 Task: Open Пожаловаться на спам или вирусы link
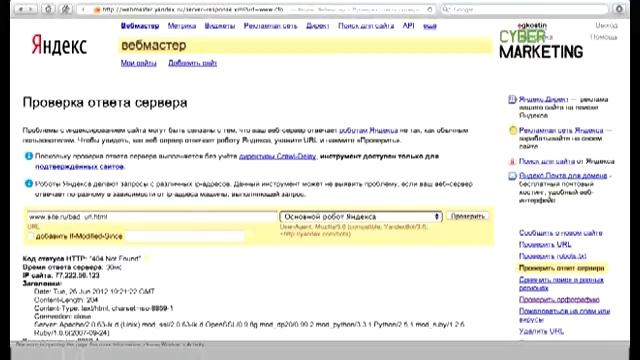pyautogui.click(x=564, y=315)
